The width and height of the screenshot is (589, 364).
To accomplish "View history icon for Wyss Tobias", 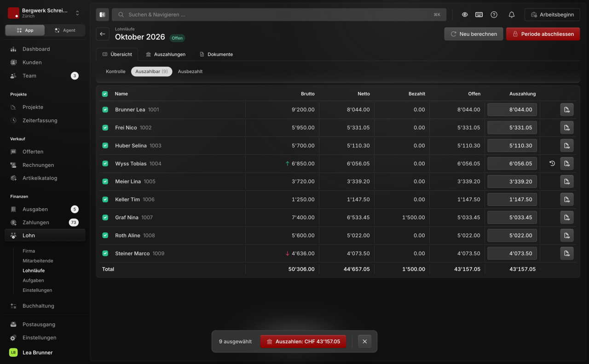I will click(552, 164).
